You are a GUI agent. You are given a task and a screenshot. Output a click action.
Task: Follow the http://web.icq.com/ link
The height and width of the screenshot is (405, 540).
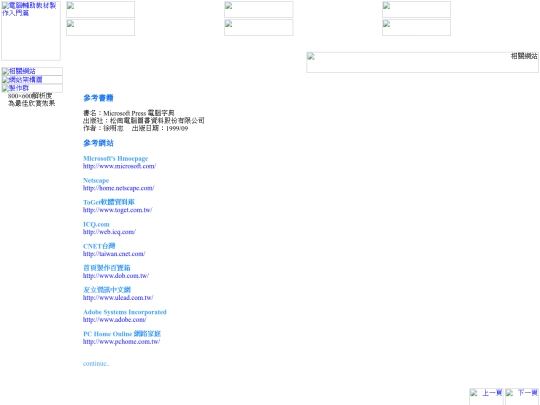pos(109,232)
